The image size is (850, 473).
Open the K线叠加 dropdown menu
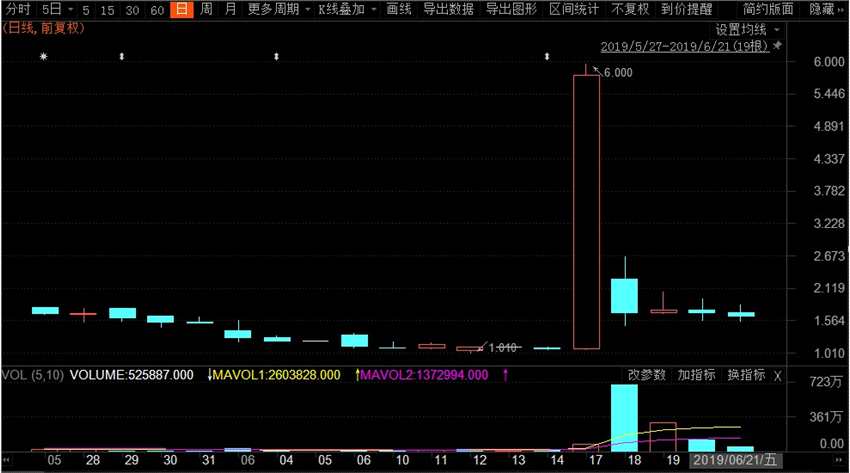347,9
